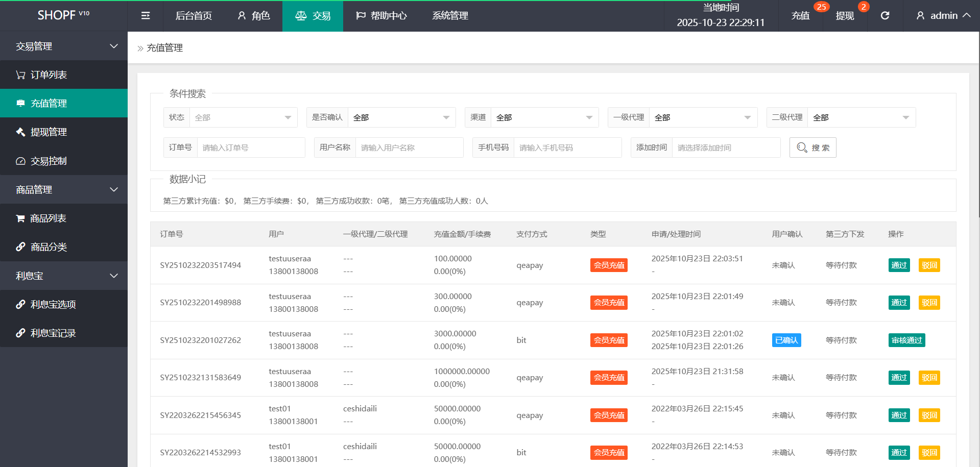Viewport: 980px width, 467px height.
Task: Open 提现管理 in the sidebar
Action: (49, 132)
